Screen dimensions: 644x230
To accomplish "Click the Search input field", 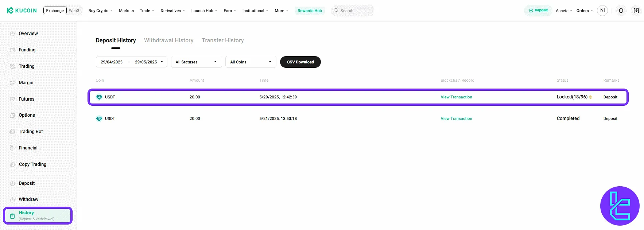I will click(353, 11).
